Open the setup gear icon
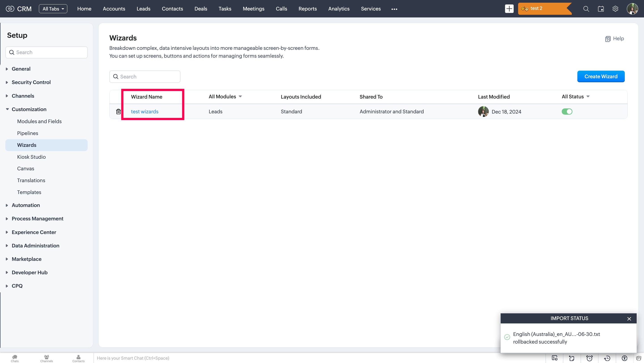The image size is (644, 363). (615, 9)
